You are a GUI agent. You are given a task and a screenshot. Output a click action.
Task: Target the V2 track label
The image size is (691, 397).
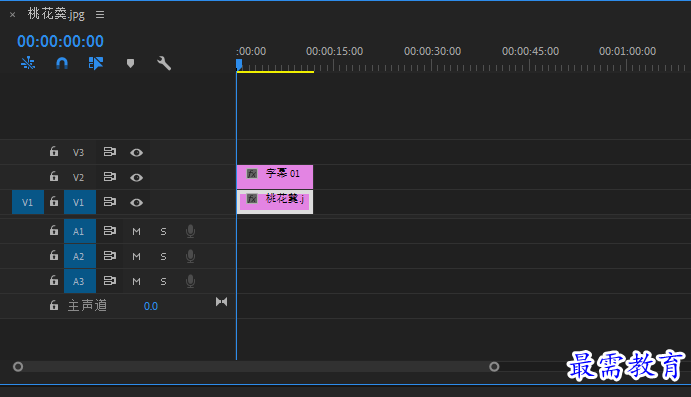78,178
